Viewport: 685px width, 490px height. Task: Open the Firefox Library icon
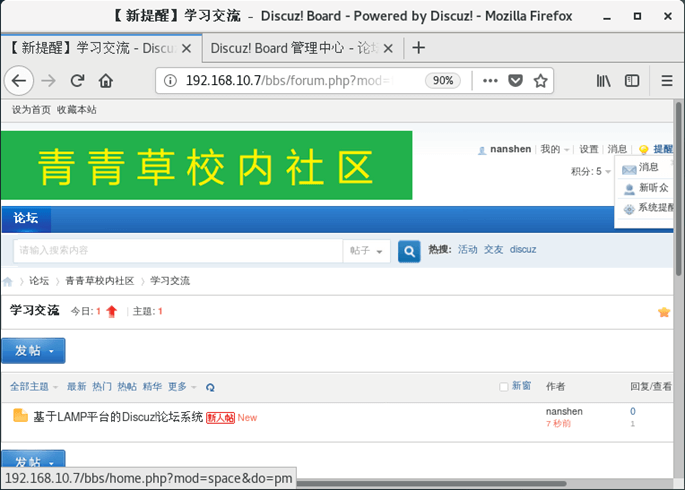tap(604, 81)
